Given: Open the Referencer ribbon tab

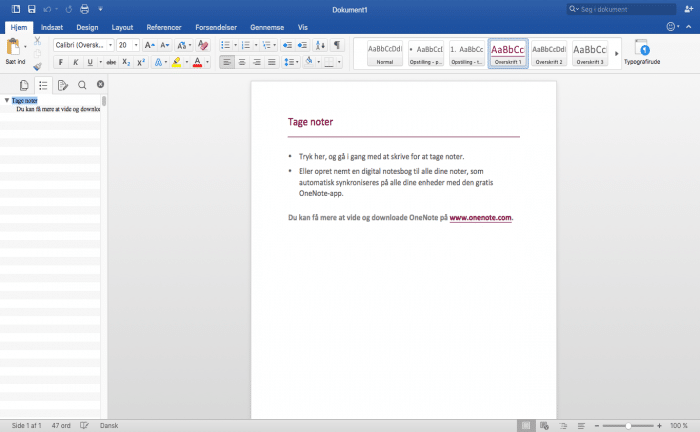Looking at the screenshot, I should pyautogui.click(x=164, y=28).
